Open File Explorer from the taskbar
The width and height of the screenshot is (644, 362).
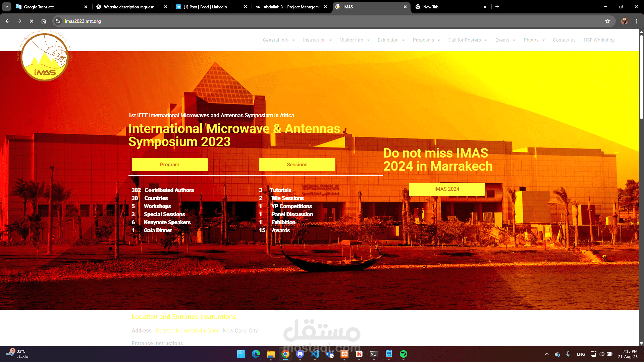(271, 354)
